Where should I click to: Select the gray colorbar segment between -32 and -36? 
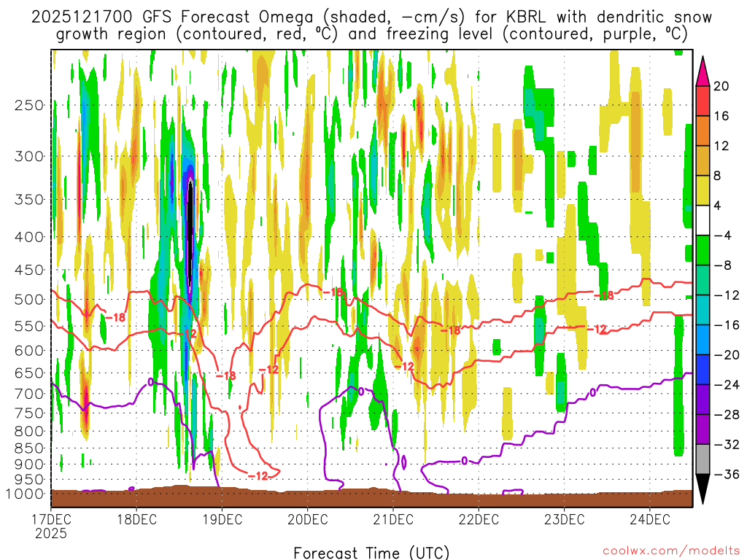pos(703,459)
